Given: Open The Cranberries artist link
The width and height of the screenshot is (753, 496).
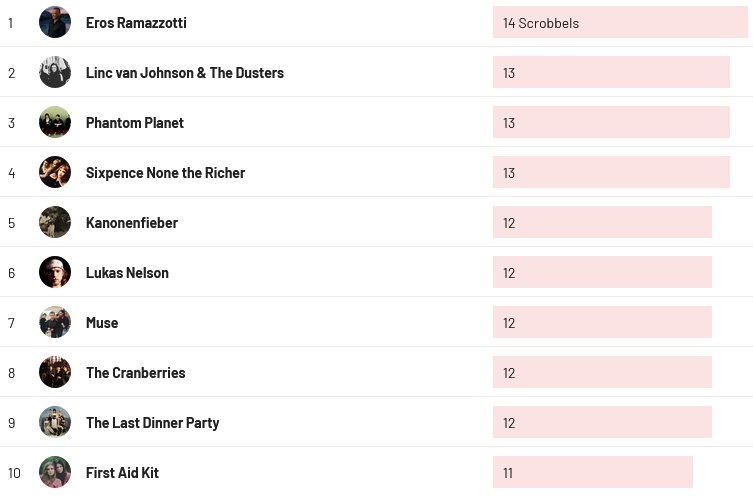Looking at the screenshot, I should coord(135,373).
